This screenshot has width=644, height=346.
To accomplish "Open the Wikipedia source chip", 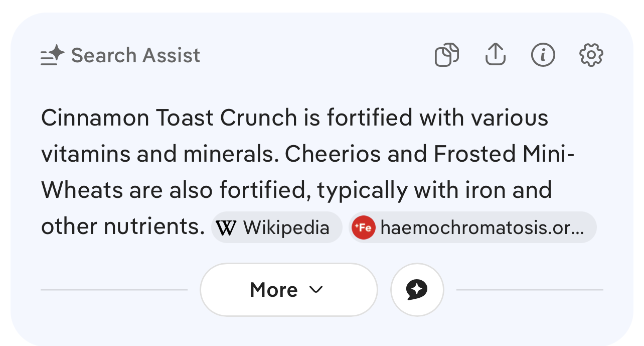I will click(x=277, y=228).
